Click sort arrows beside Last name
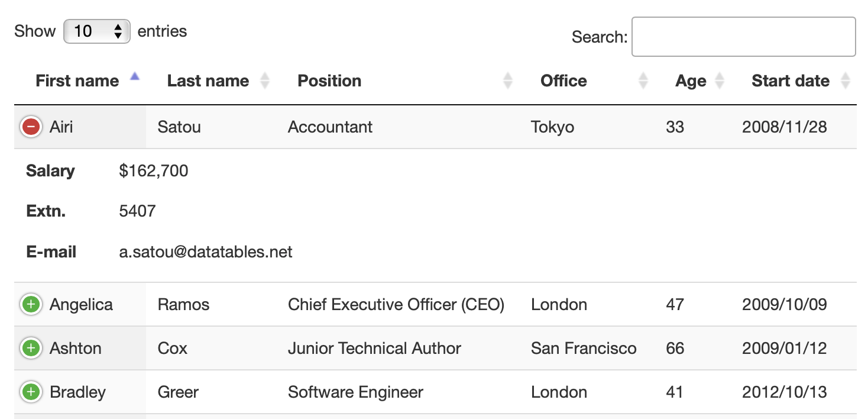The image size is (868, 419). 265,81
